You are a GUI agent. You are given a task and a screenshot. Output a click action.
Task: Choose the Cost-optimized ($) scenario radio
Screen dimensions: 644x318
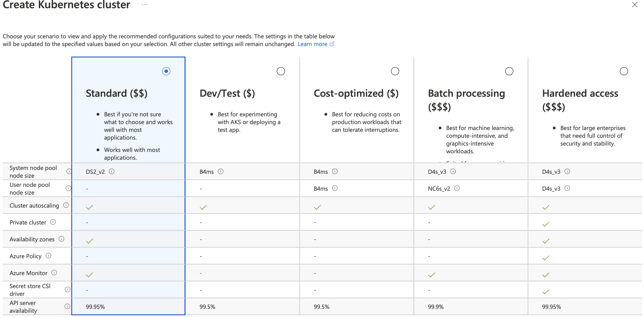(x=395, y=71)
